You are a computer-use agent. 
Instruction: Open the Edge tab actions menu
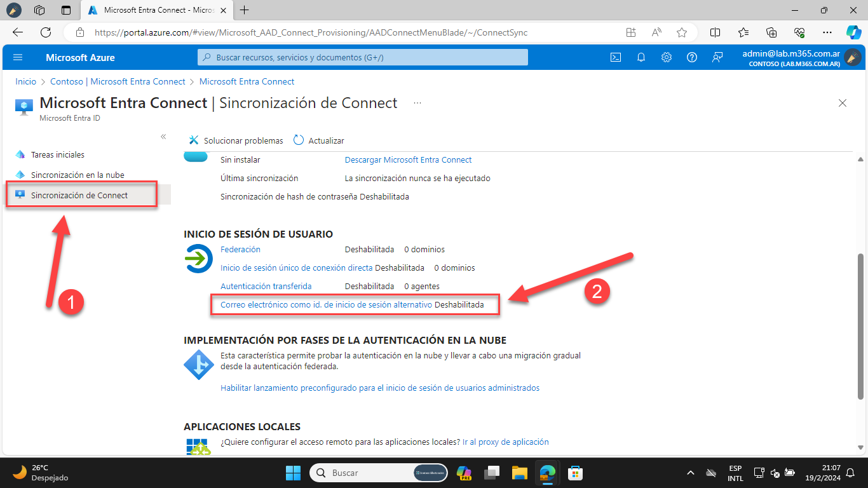tap(66, 10)
